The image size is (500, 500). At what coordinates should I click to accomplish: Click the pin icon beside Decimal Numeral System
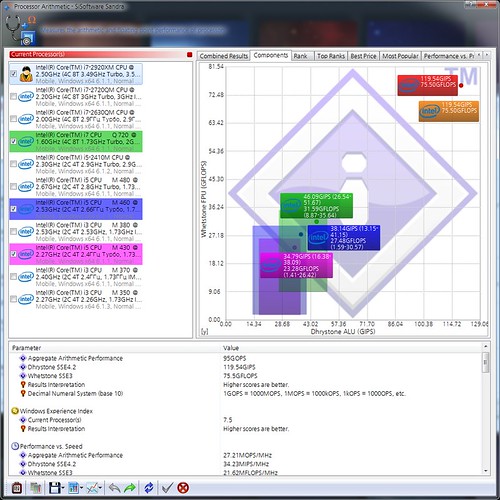click(x=23, y=393)
